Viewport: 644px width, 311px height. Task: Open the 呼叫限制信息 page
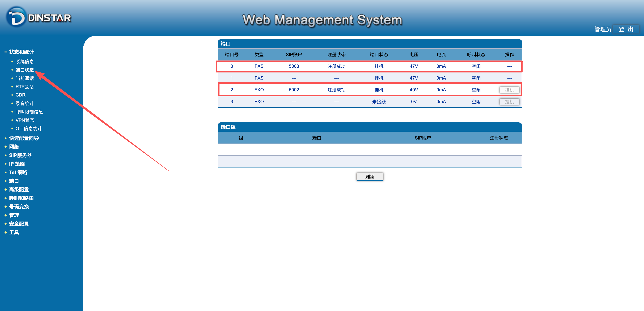29,112
